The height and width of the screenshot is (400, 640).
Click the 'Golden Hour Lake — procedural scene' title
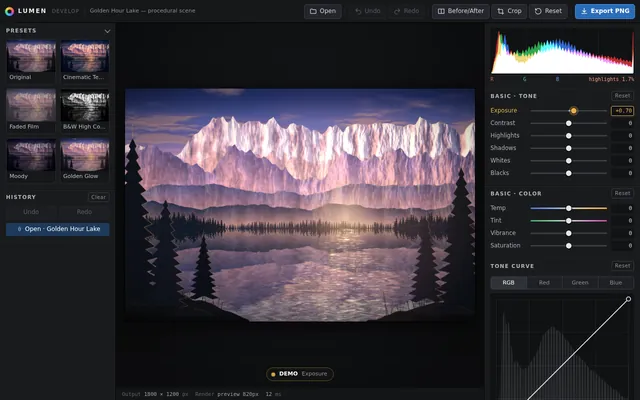142,11
